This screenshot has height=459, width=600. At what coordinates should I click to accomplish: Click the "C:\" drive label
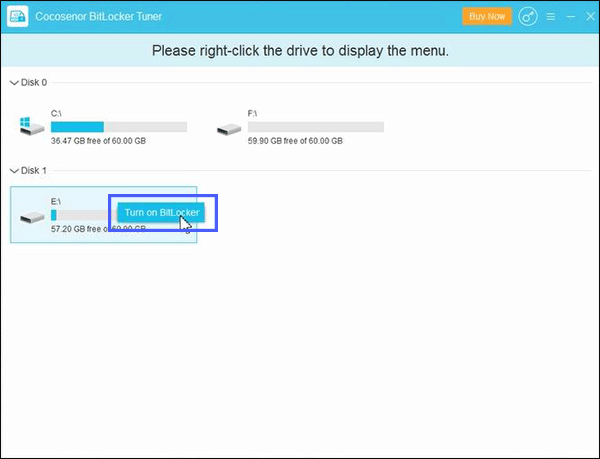[x=56, y=114]
